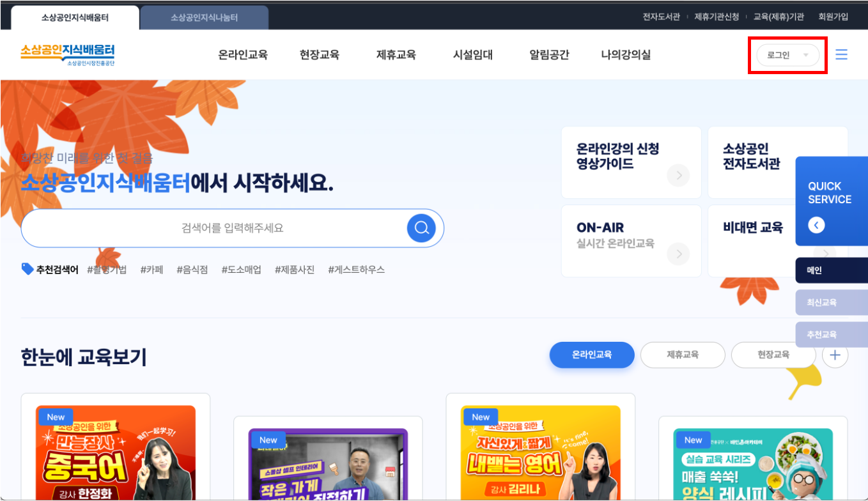Click arrow icon on 온라인강의 신청 영상가이드 card
This screenshot has width=868, height=501.
click(x=678, y=175)
